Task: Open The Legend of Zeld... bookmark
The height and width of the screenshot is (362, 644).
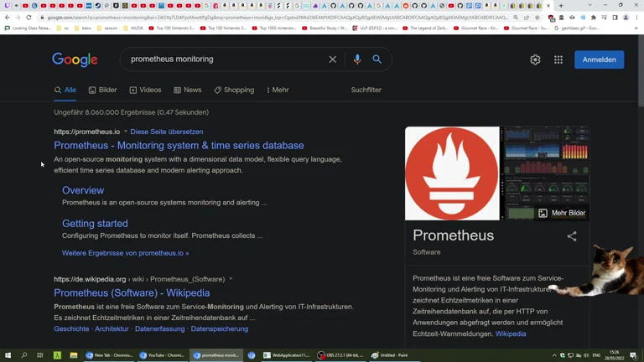Action: click(x=425, y=28)
